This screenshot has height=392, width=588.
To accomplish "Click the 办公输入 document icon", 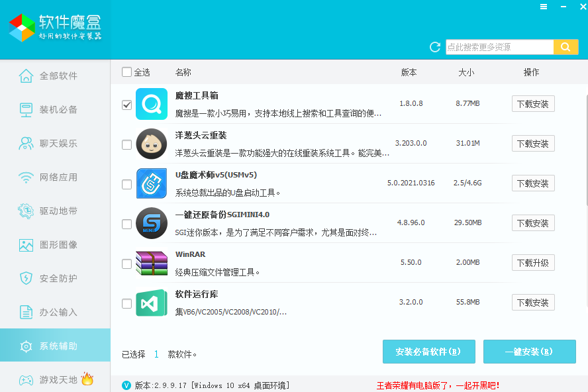I will [x=26, y=312].
